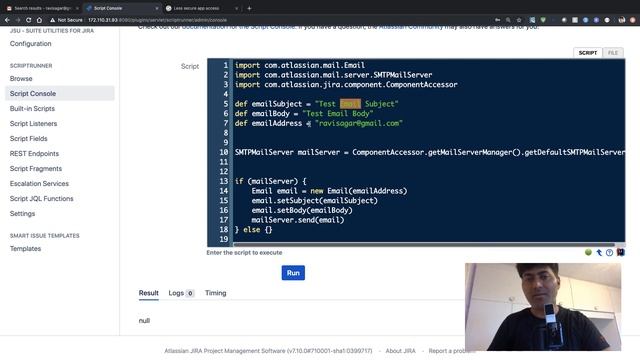This screenshot has height=360, width=640.
Task: Click the dark square icon below editor
Action: (x=620, y=252)
